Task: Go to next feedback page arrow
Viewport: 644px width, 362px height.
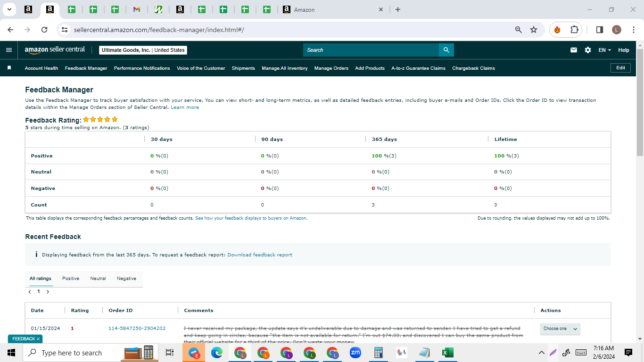Action: [x=48, y=292]
